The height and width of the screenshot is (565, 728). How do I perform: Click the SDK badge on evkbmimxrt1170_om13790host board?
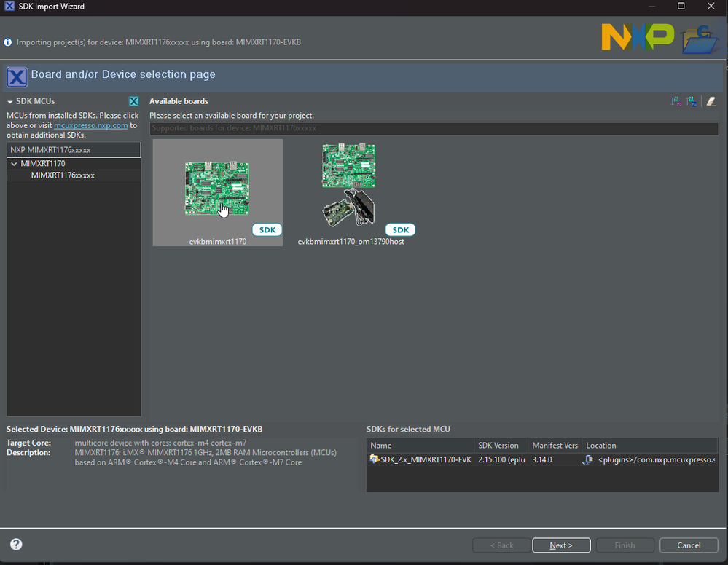[x=400, y=229]
